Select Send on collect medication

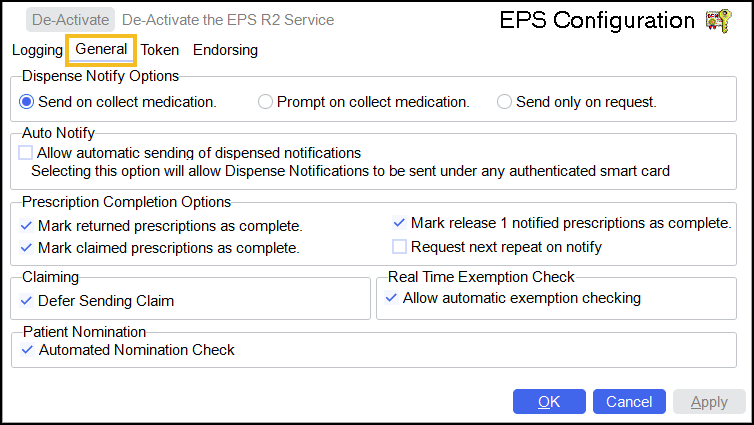pos(27,102)
